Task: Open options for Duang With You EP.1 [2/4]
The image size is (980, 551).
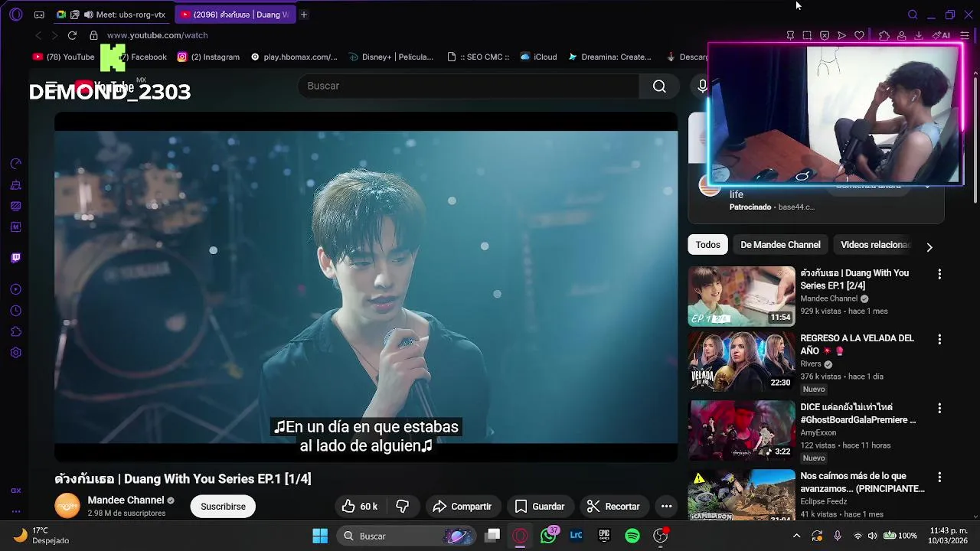Action: pos(939,274)
